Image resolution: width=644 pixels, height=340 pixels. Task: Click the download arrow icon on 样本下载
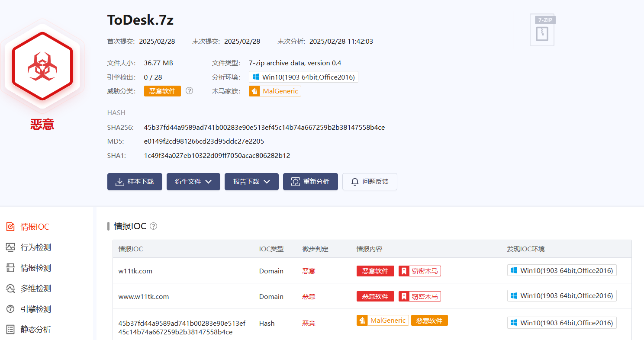(x=120, y=182)
